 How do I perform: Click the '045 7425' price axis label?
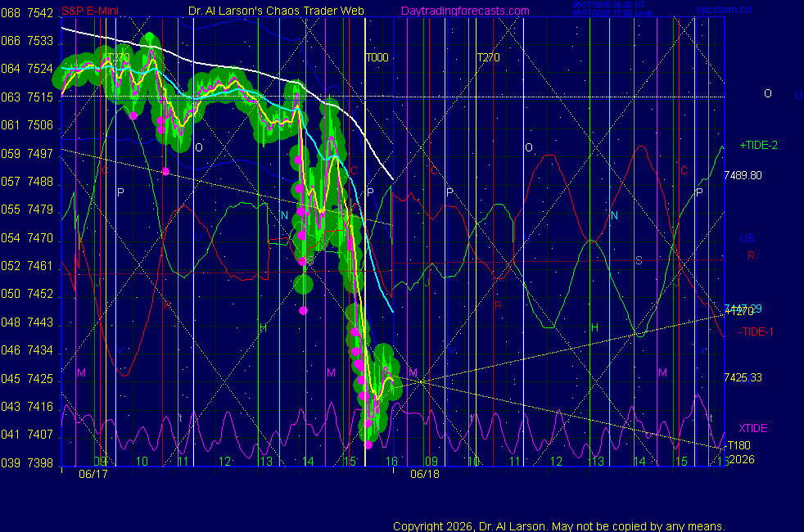pos(27,379)
